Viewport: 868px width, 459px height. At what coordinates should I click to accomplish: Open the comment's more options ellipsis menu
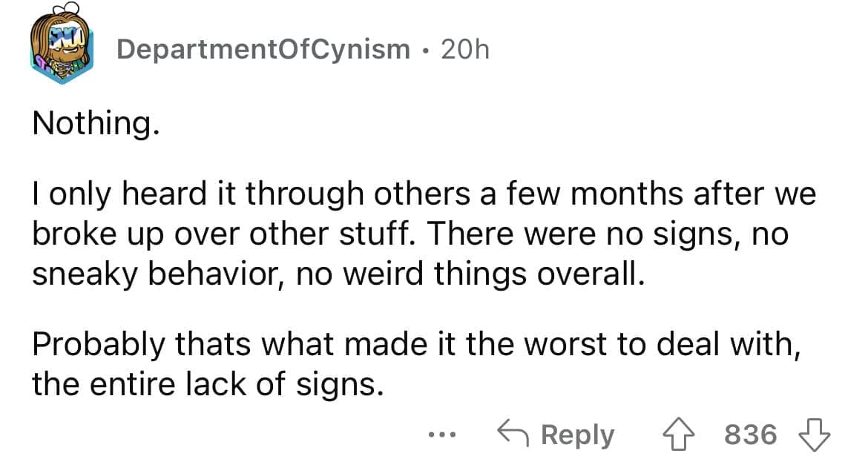point(441,436)
